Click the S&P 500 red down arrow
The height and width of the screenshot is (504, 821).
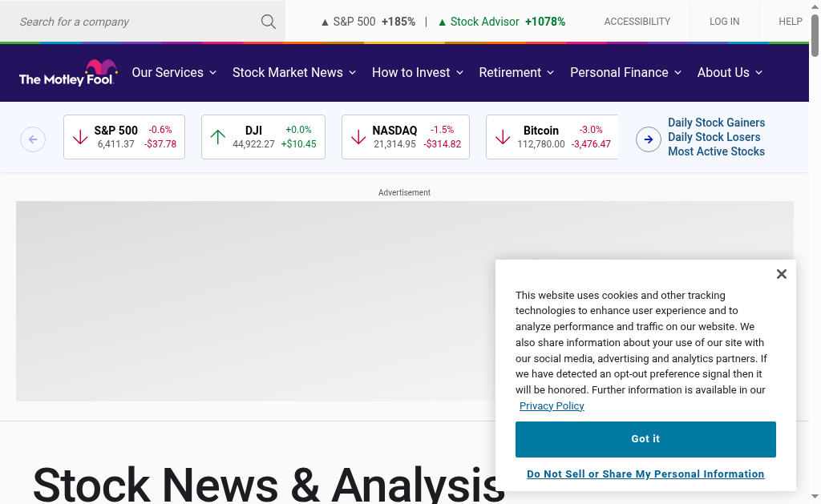pos(80,137)
